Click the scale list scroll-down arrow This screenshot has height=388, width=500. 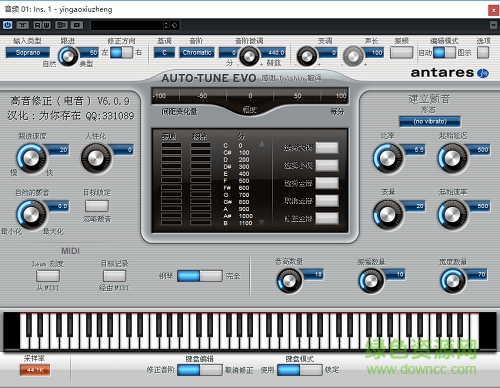click(x=262, y=222)
